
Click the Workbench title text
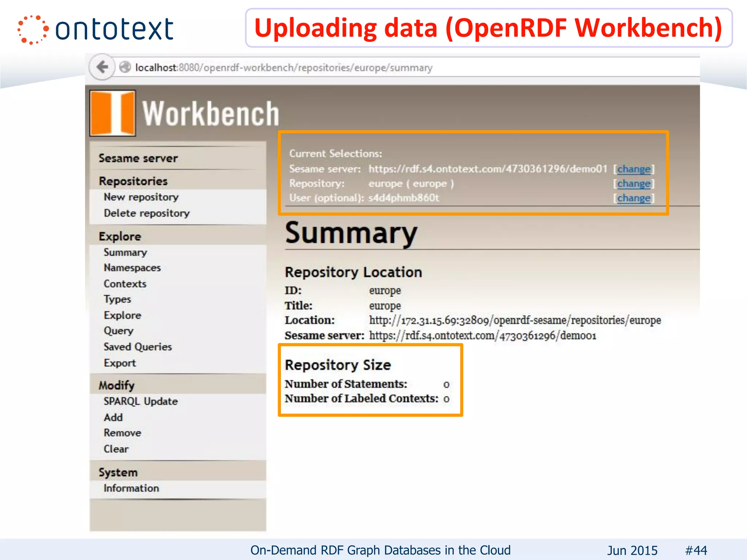(211, 113)
